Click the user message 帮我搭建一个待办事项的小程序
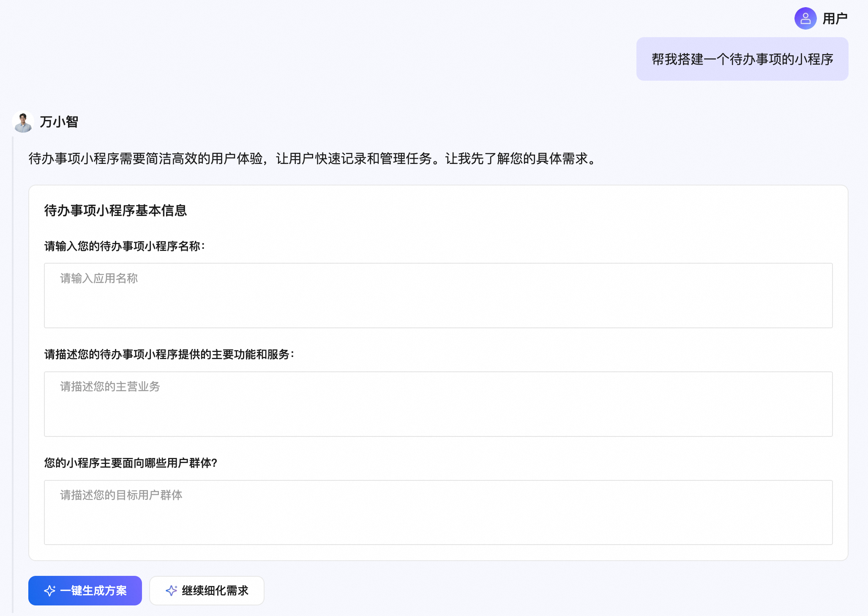Screen dimensions: 868x616 click(742, 59)
